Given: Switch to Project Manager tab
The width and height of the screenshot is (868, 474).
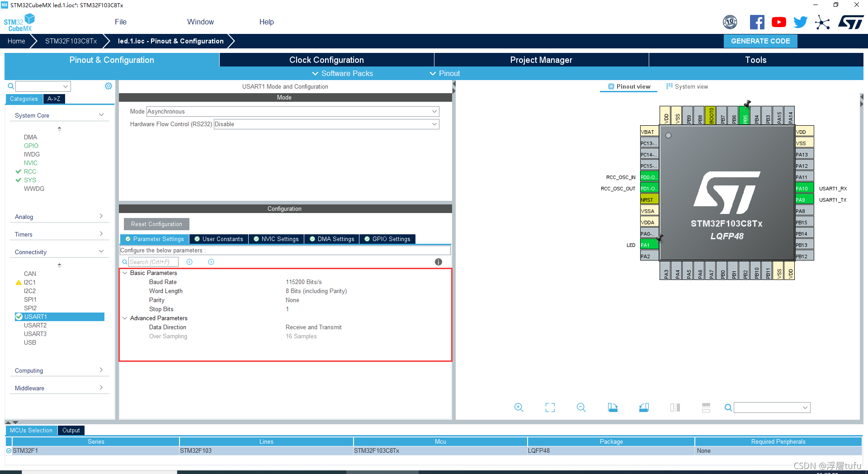Looking at the screenshot, I should coord(541,60).
